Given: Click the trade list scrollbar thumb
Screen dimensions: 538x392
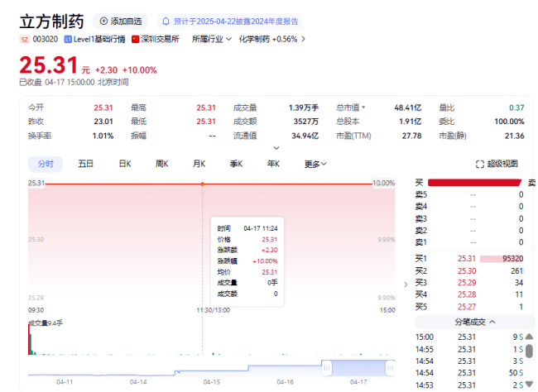Looking at the screenshot, I should (530, 351).
